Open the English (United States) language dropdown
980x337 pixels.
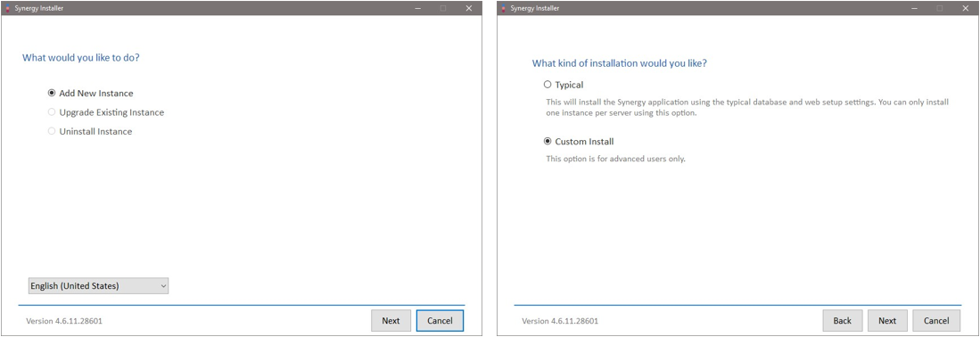pyautogui.click(x=99, y=285)
